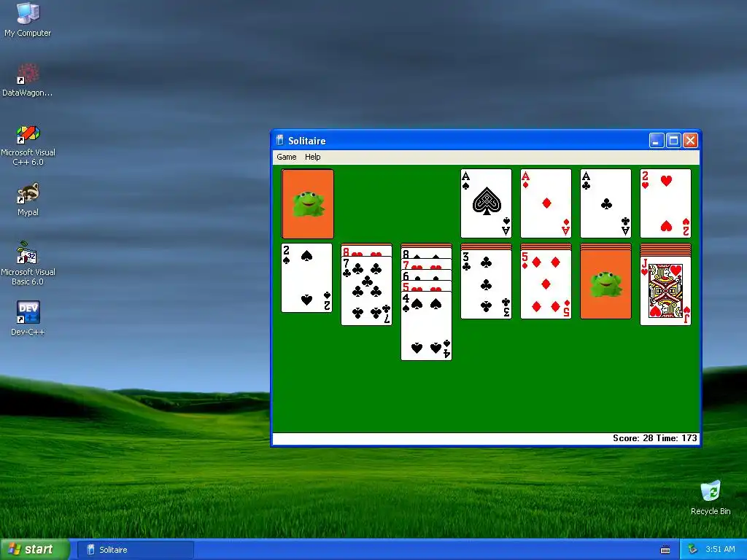Click the Jack of Hearts card

(x=665, y=291)
